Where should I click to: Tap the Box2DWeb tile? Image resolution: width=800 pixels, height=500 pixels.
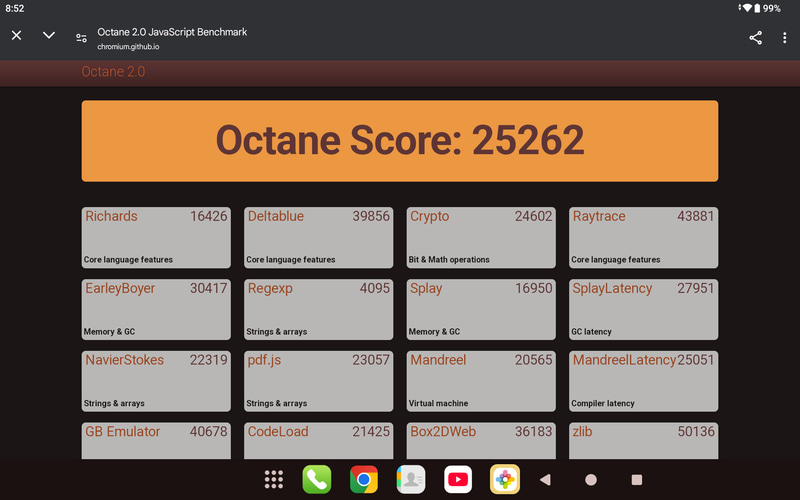coord(481,441)
